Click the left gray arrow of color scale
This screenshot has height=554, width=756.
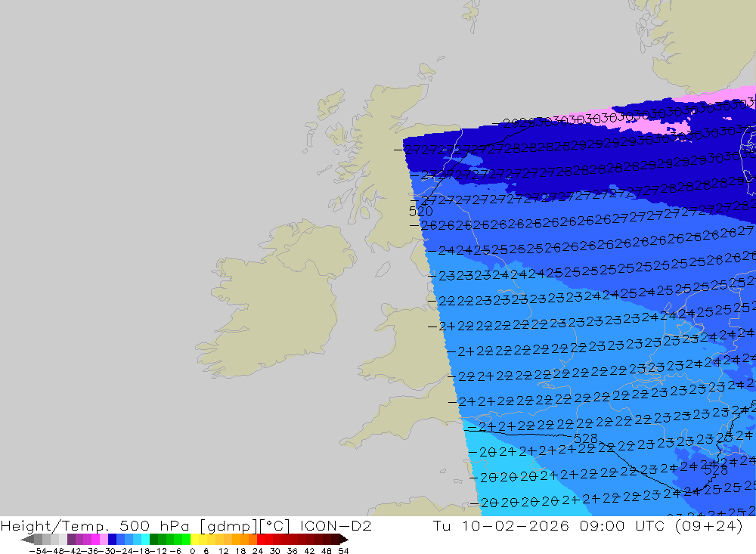[x=27, y=540]
